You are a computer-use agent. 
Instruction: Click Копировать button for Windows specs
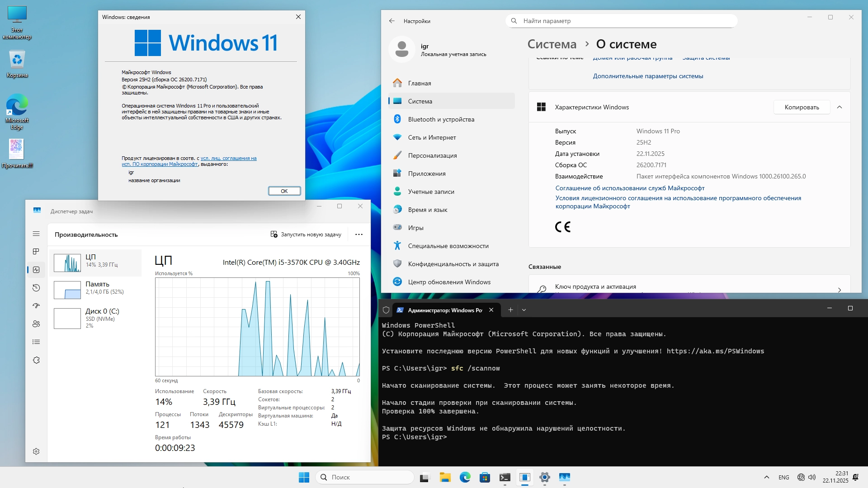click(802, 107)
